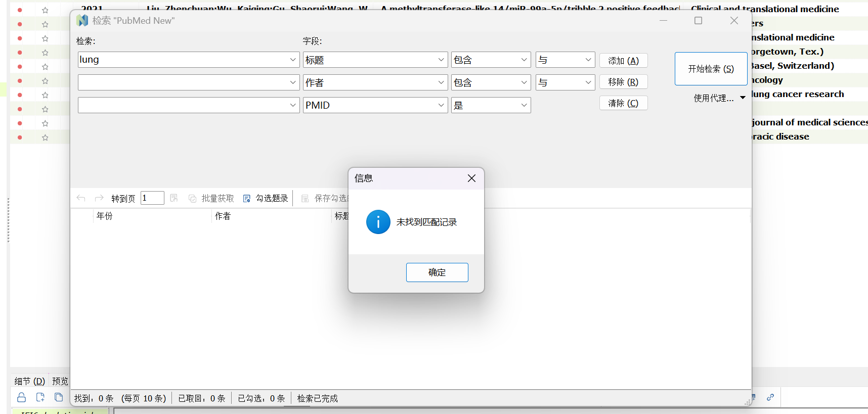Click the 清除 (C) button

[x=623, y=103]
